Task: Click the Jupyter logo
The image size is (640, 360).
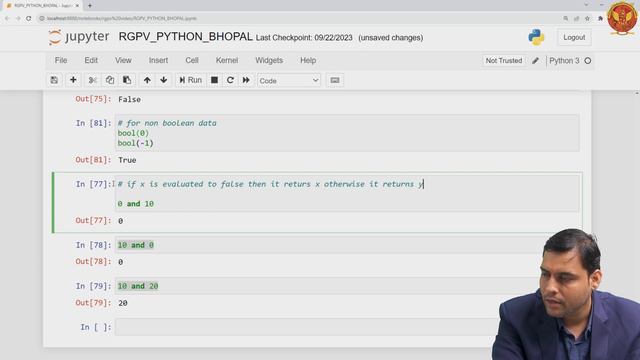Action: click(x=79, y=37)
